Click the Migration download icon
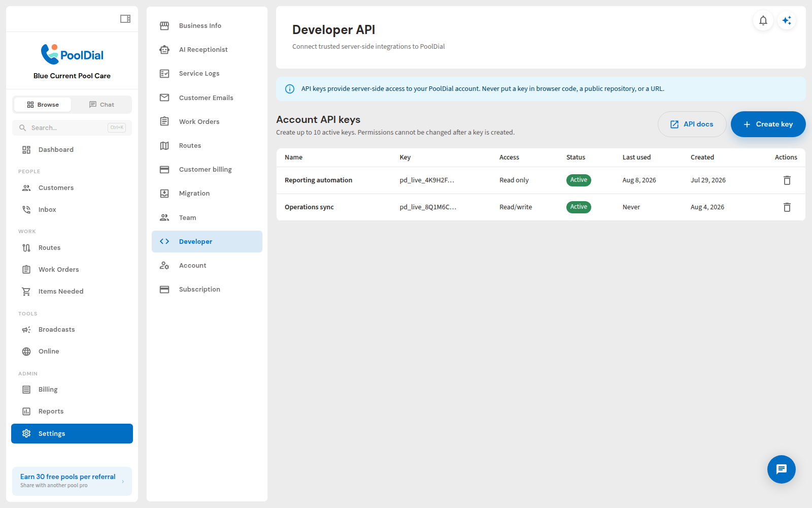 coord(164,194)
